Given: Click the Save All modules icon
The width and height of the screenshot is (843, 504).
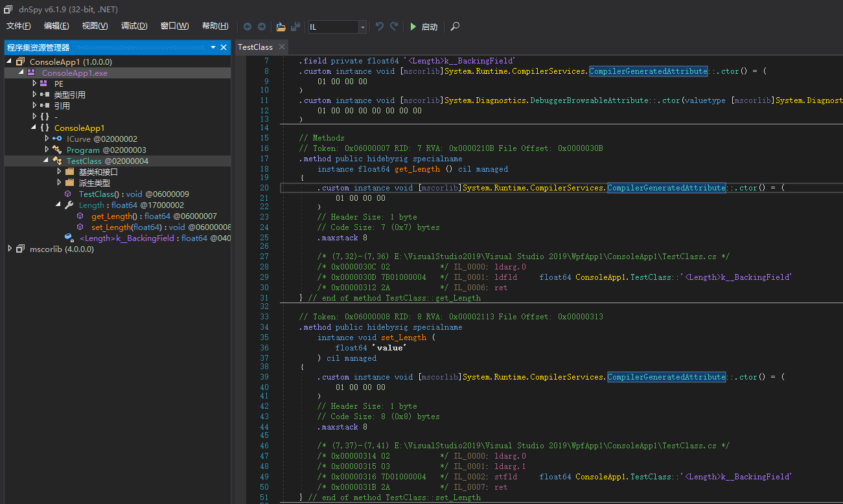Looking at the screenshot, I should [295, 27].
